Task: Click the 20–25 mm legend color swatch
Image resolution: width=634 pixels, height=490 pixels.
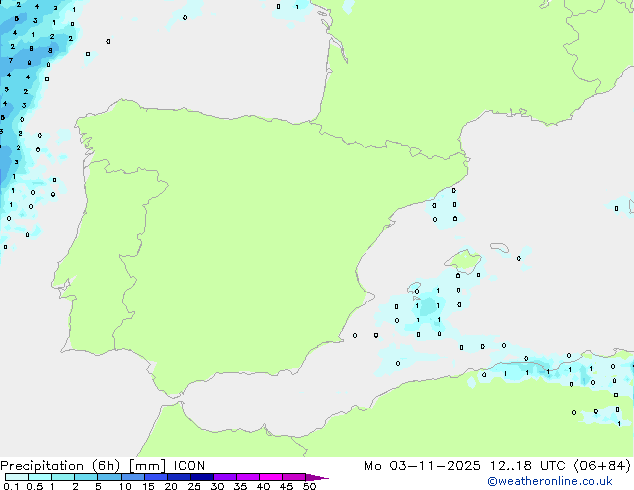Action: (178, 477)
